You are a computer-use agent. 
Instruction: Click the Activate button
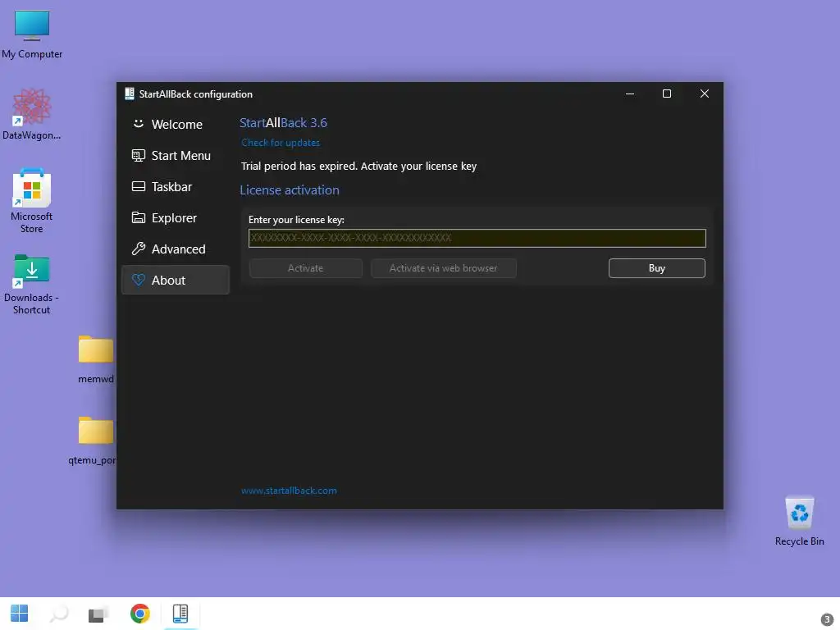305,268
